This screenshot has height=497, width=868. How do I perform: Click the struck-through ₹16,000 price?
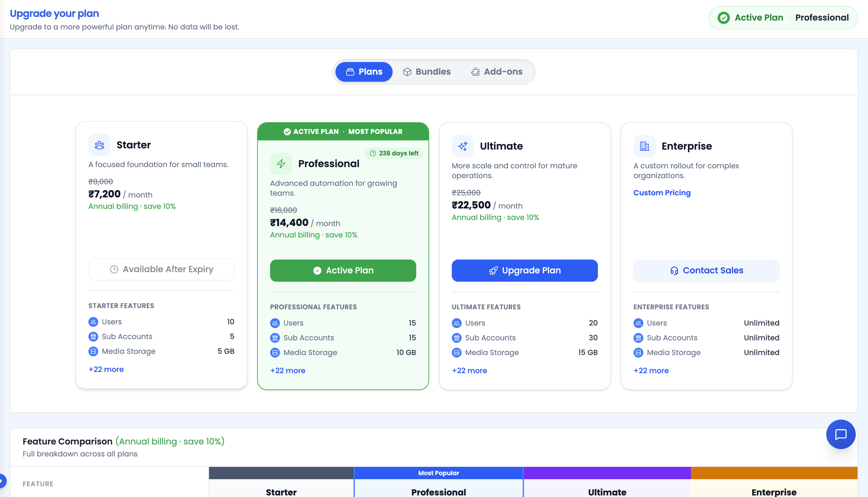coord(283,211)
